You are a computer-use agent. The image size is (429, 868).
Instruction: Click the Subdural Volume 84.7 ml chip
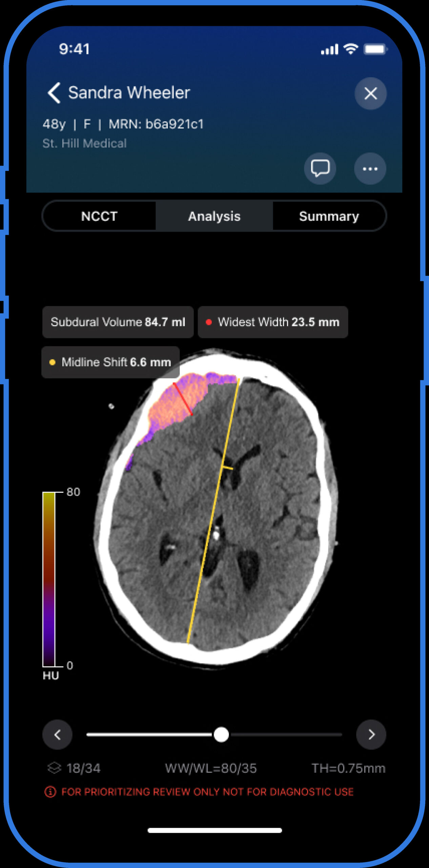pos(118,322)
